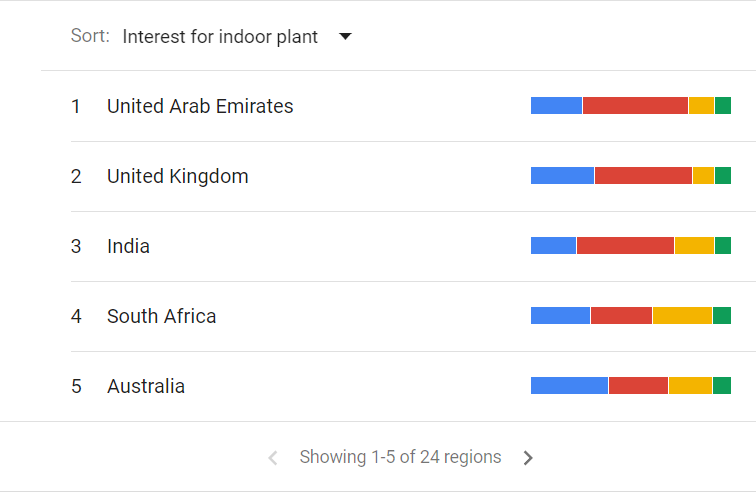Viewport: 756px width, 492px height.
Task: Open the sort dropdown arrow
Action: pyautogui.click(x=345, y=37)
